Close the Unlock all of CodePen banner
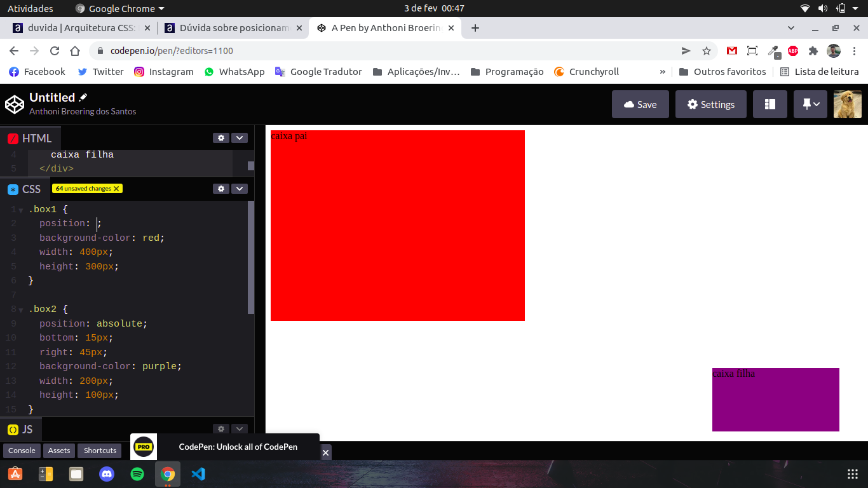The image size is (868, 488). point(325,452)
